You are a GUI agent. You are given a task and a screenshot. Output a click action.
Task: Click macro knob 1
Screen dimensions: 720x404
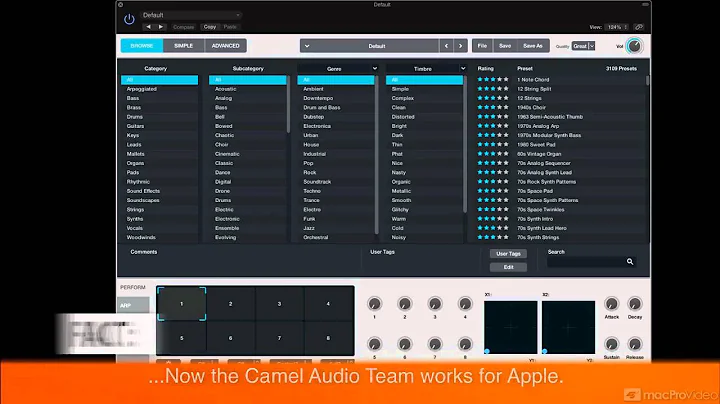(374, 304)
